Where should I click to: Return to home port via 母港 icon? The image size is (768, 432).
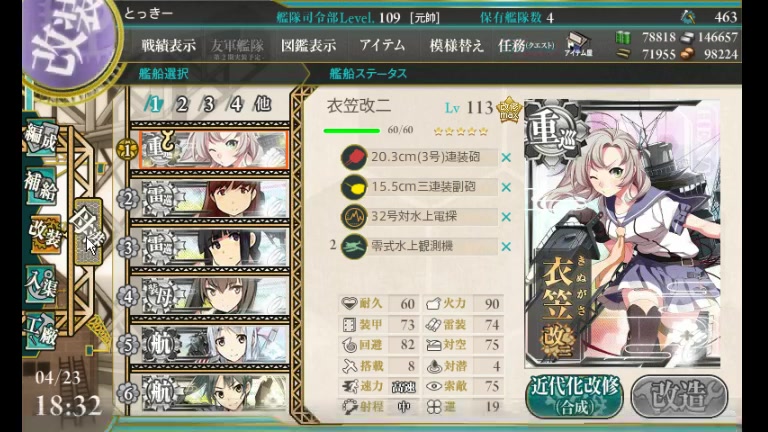coord(89,231)
